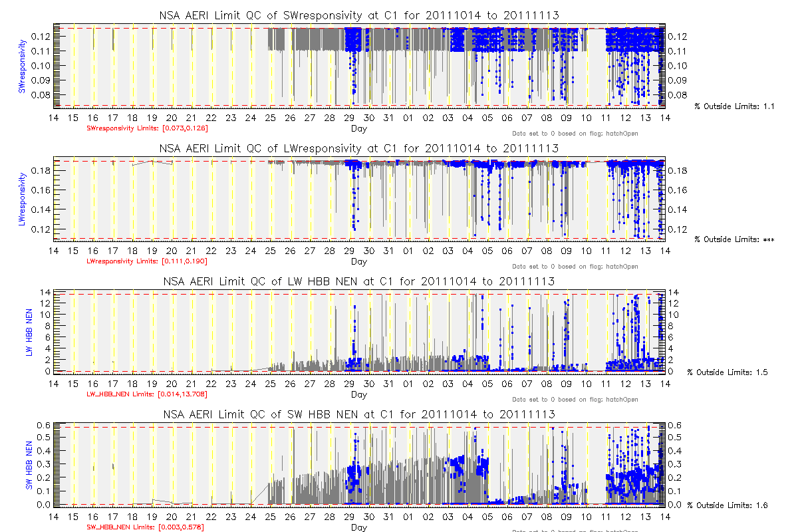This screenshot has width=798, height=532.
Task: Click the blue SW HBB NEN y-axis label
Action: 29,465
